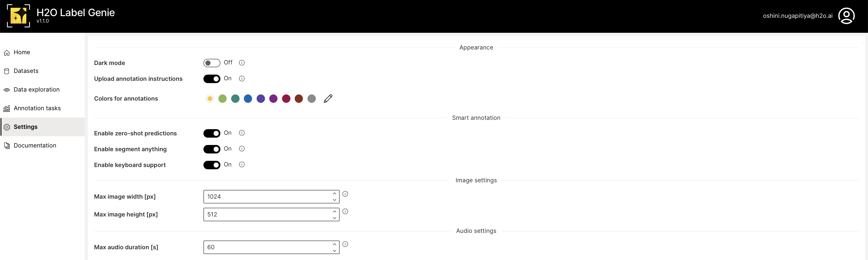The width and height of the screenshot is (868, 260).
Task: Increment Max audio duration using up arrow
Action: pyautogui.click(x=334, y=244)
